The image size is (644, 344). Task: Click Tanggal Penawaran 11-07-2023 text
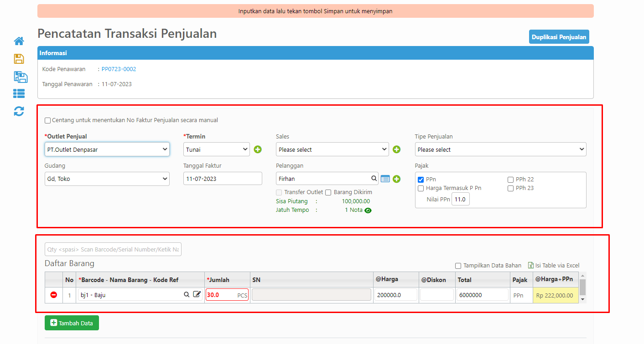[x=117, y=84]
